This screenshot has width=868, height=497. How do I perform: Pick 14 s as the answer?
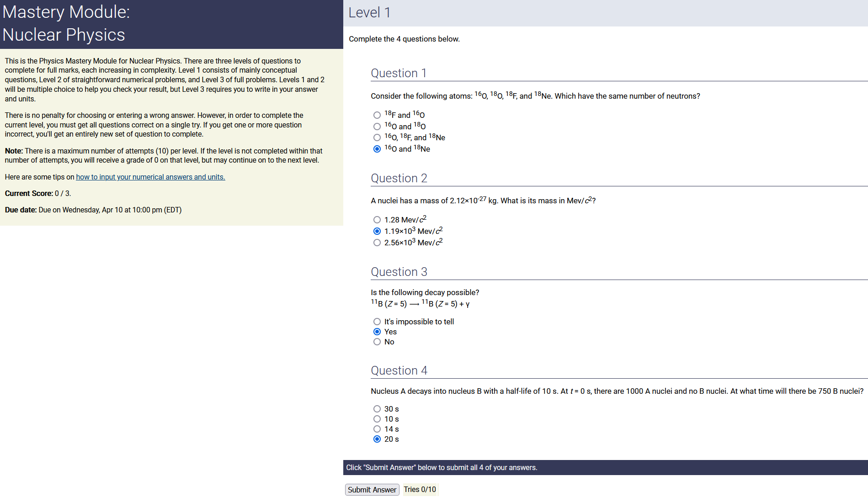click(377, 429)
